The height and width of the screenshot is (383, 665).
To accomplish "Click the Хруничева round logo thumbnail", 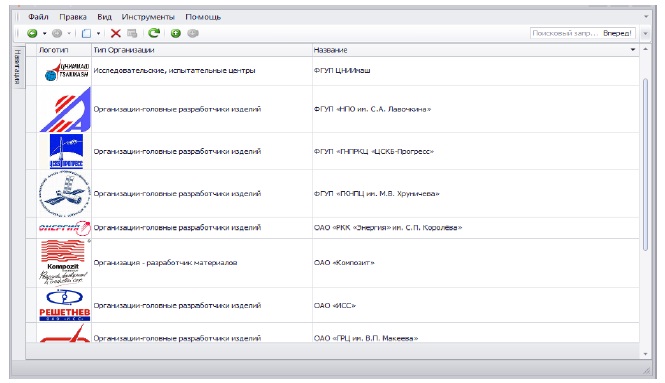I will tap(64, 194).
